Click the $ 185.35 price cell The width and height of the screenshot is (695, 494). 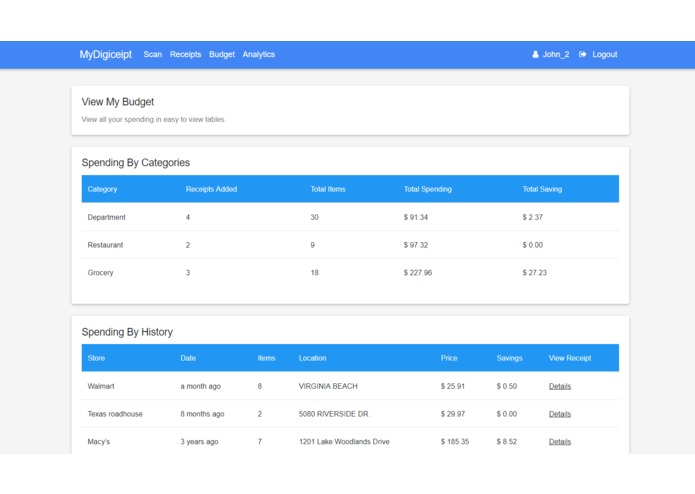coord(455,442)
